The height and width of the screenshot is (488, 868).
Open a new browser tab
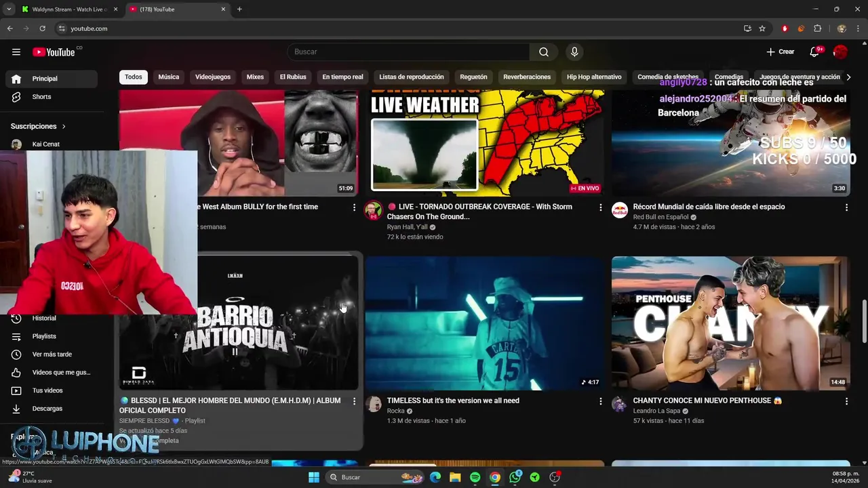pyautogui.click(x=239, y=9)
